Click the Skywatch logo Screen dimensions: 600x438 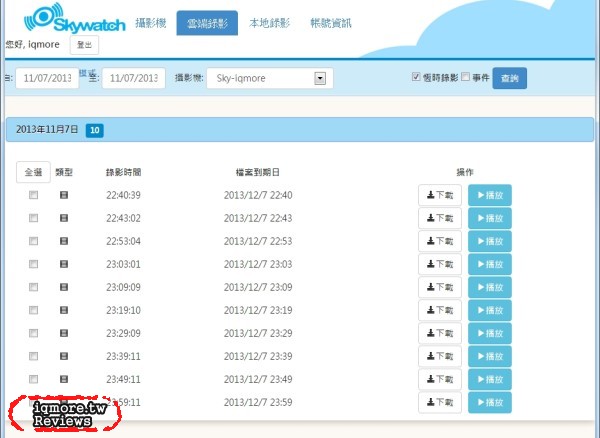pyautogui.click(x=75, y=18)
